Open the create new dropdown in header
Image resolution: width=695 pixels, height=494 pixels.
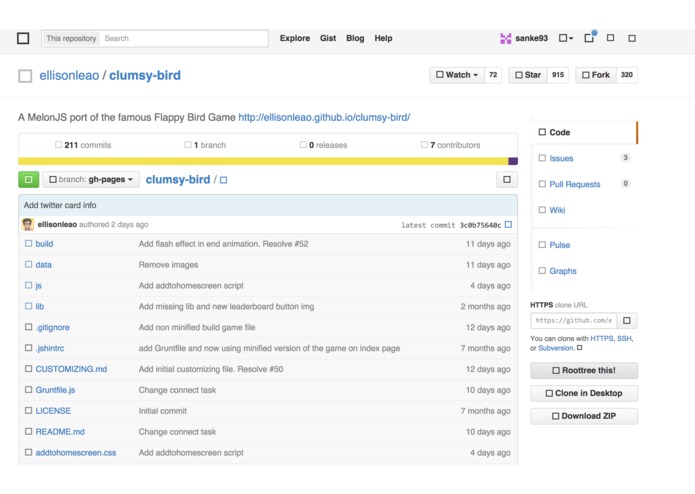tap(566, 39)
